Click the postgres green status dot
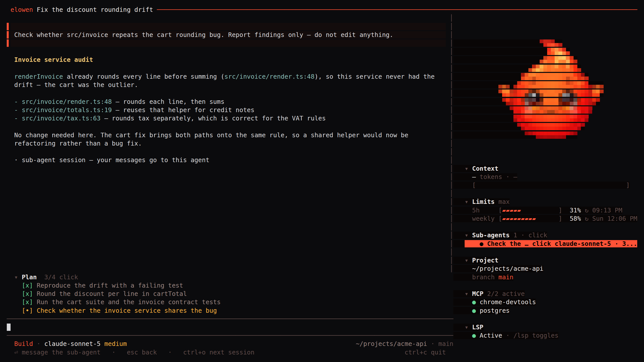 474,311
